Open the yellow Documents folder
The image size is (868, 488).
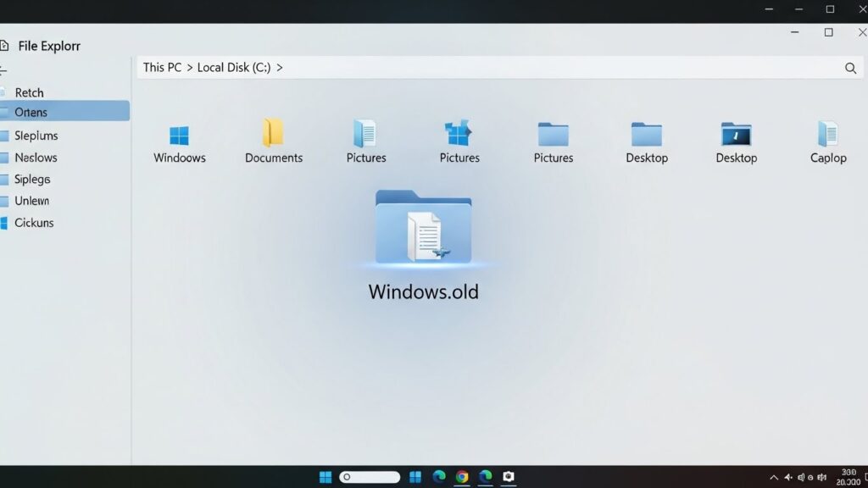pyautogui.click(x=273, y=135)
